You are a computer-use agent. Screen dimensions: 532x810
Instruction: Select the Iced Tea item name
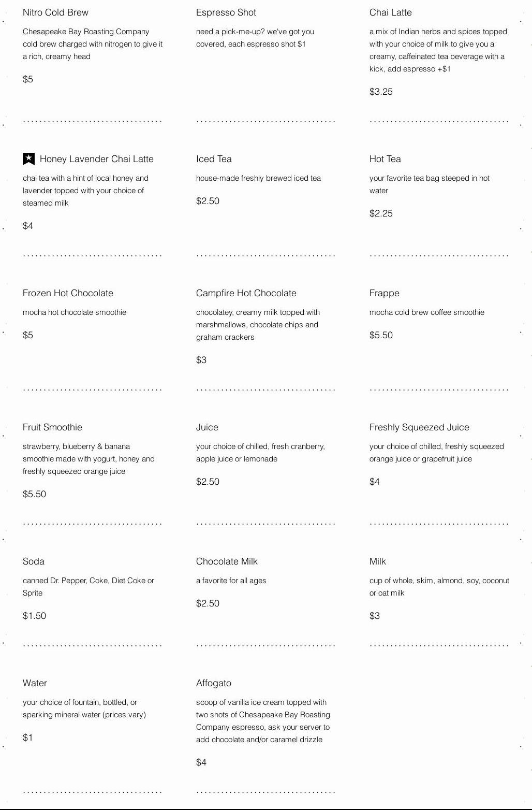click(x=214, y=159)
